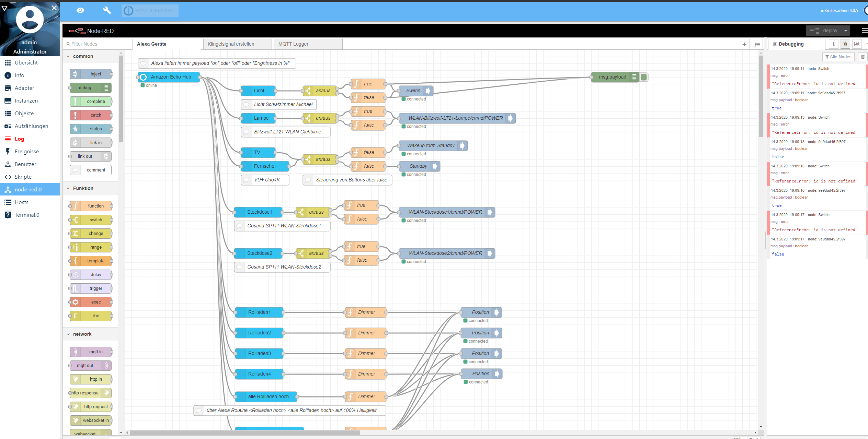The height and width of the screenshot is (439, 868).
Task: Click the wrench settings icon
Action: pyautogui.click(x=107, y=10)
